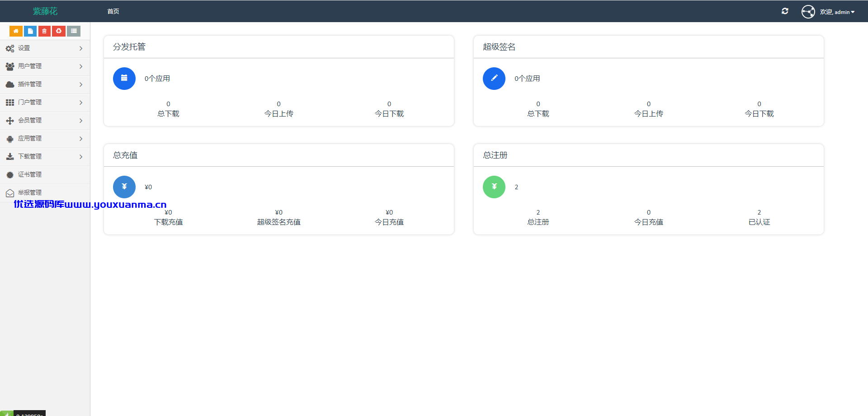Open the 首页 tab in top bar
Screen dimensions: 868x416
click(113, 11)
